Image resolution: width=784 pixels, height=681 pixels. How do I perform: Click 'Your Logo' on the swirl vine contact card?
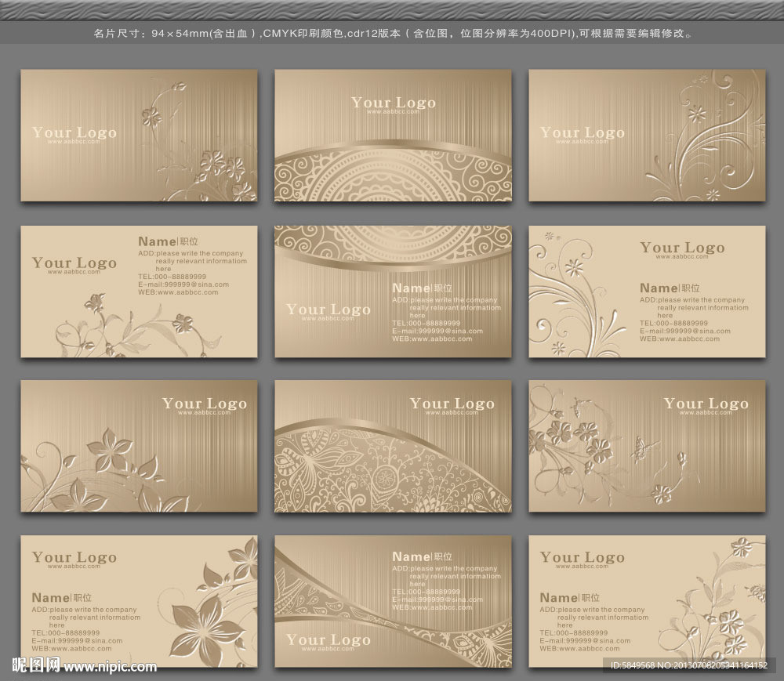tap(682, 248)
